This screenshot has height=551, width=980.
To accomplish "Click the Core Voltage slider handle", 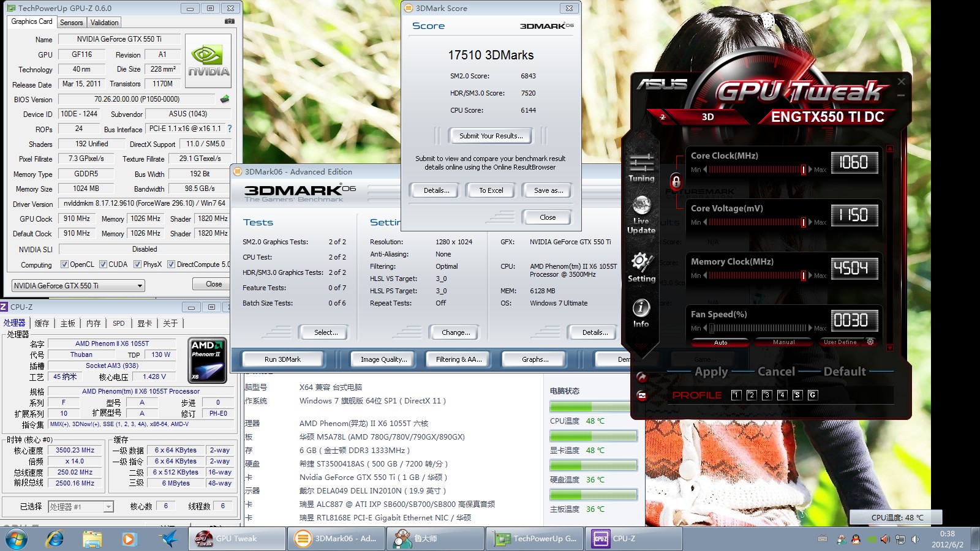I will [x=803, y=222].
